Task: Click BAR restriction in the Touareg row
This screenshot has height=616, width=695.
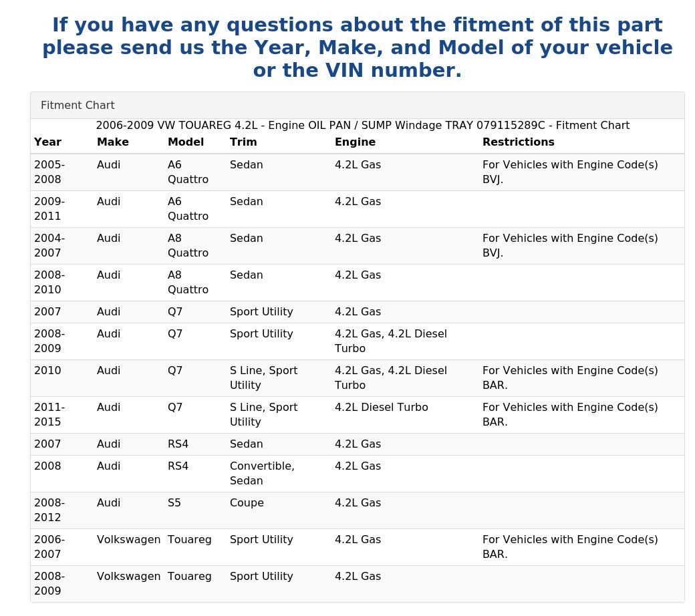Action: click(570, 547)
